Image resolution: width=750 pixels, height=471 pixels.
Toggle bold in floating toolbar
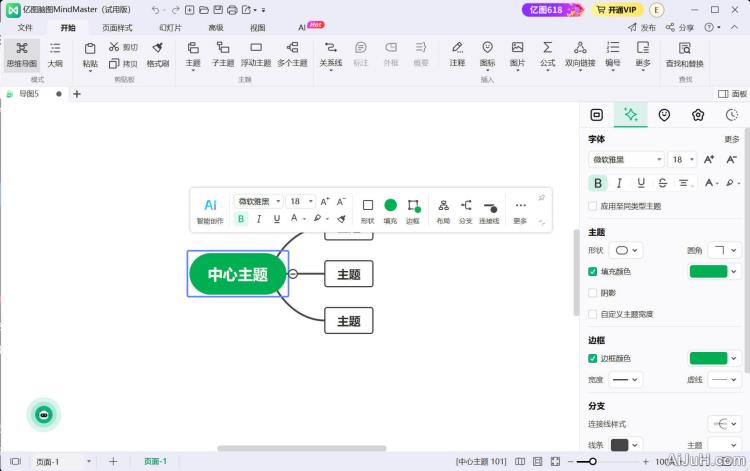241,219
